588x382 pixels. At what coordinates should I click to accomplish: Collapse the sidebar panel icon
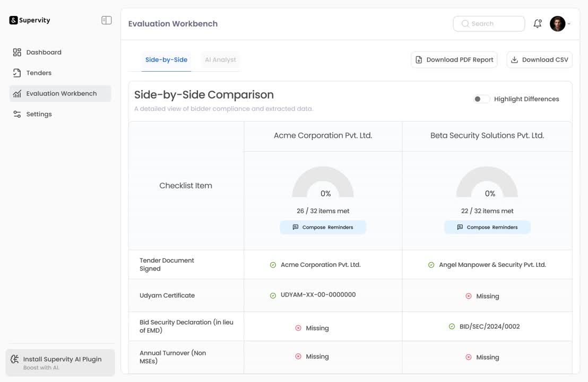(x=107, y=20)
